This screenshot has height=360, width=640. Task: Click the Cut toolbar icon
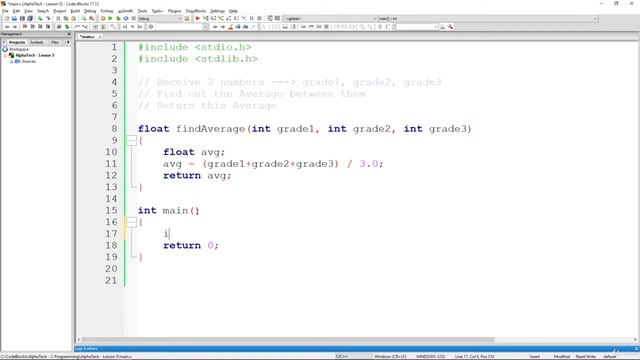(x=58, y=19)
